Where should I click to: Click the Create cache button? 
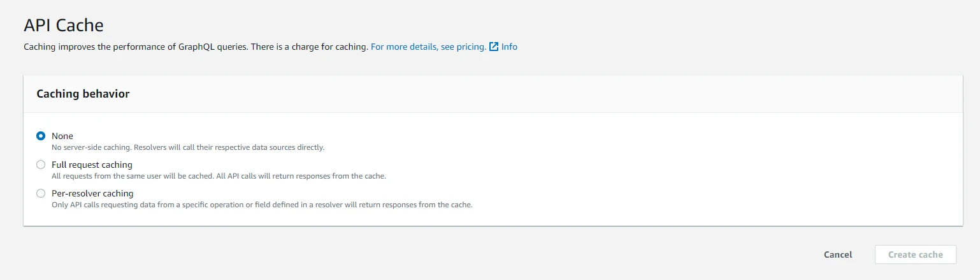(915, 254)
